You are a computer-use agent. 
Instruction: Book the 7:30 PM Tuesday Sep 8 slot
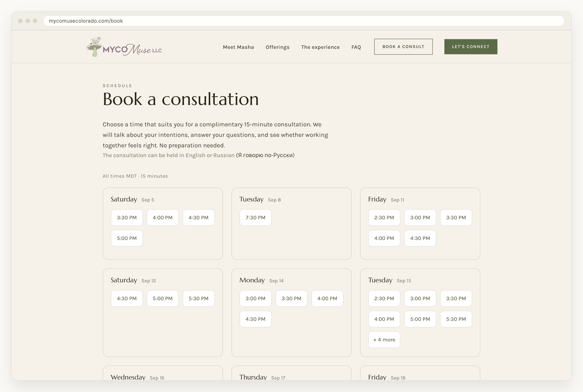255,217
